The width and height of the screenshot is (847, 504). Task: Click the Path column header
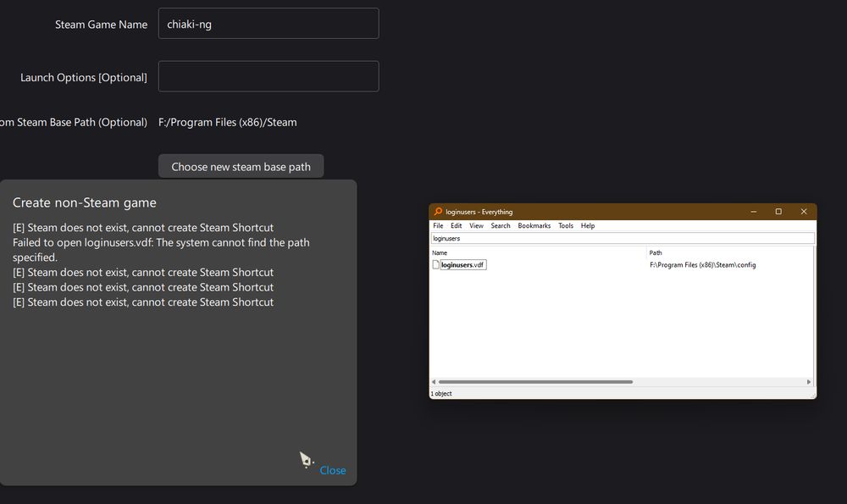[656, 252]
